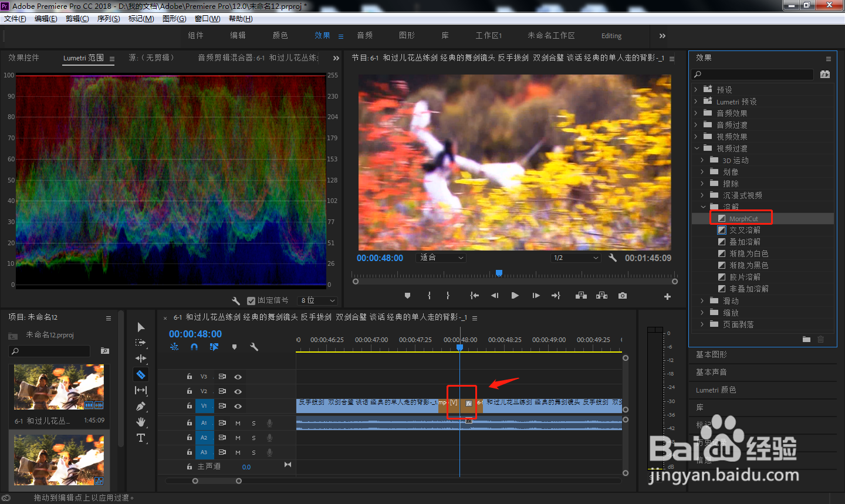845x504 pixels.
Task: Click the Lift button
Action: (581, 296)
